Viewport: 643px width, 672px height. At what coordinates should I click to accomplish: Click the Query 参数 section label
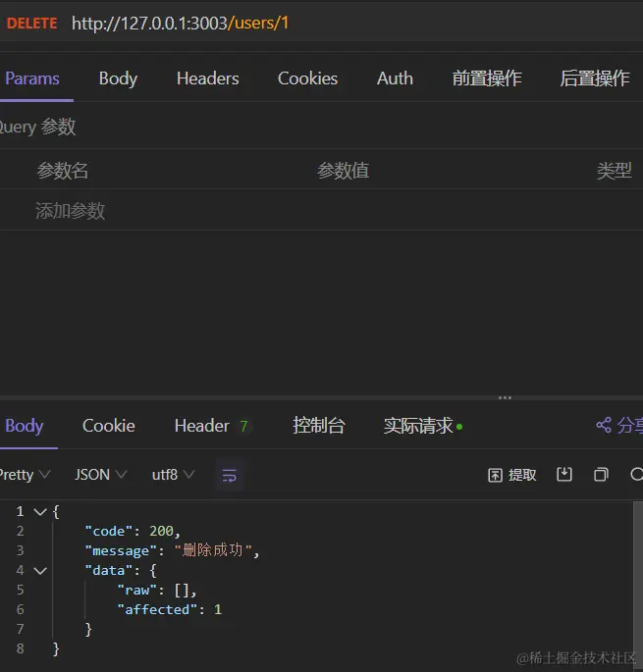click(37, 127)
